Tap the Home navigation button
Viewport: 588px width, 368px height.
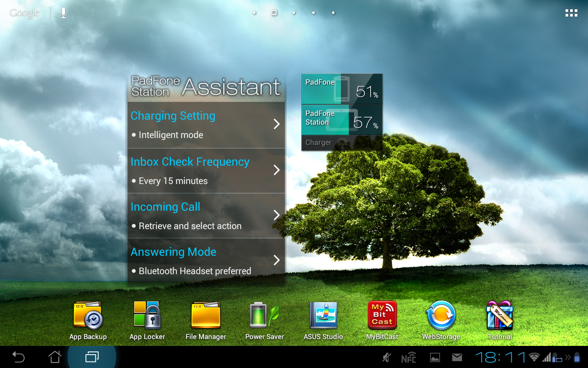(x=55, y=357)
